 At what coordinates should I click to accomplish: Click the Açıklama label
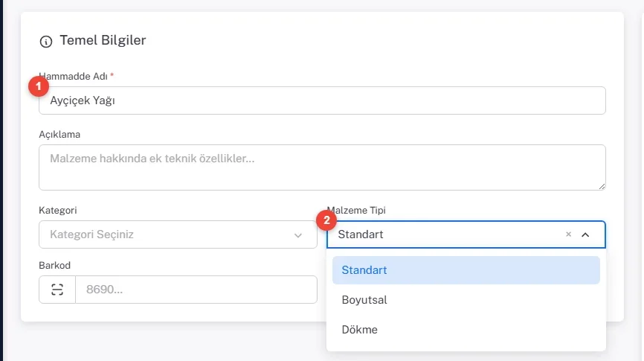tap(59, 135)
